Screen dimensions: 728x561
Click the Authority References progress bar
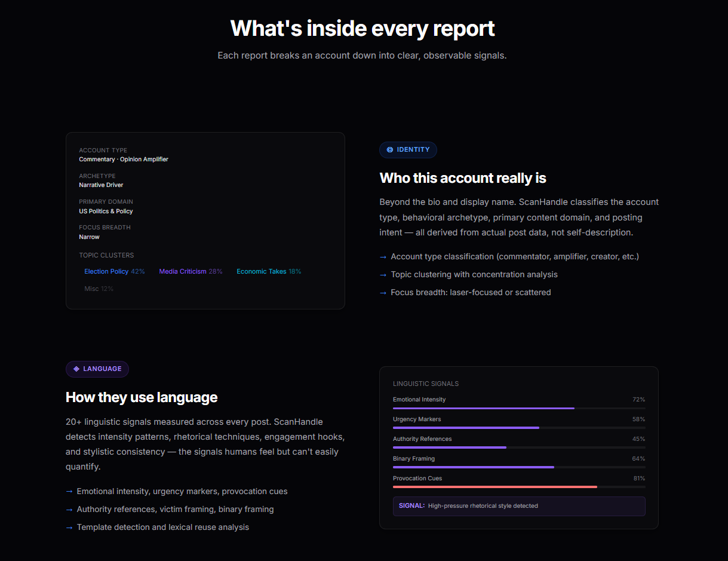click(519, 447)
